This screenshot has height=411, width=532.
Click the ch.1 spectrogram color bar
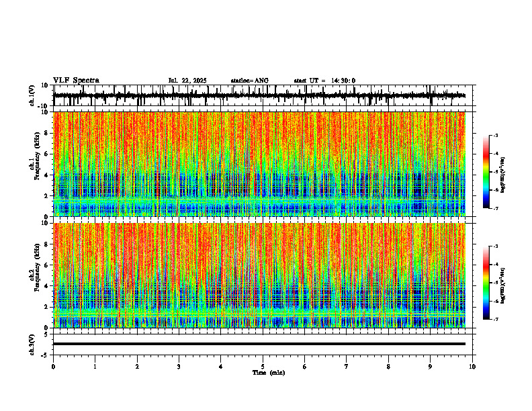click(486, 172)
